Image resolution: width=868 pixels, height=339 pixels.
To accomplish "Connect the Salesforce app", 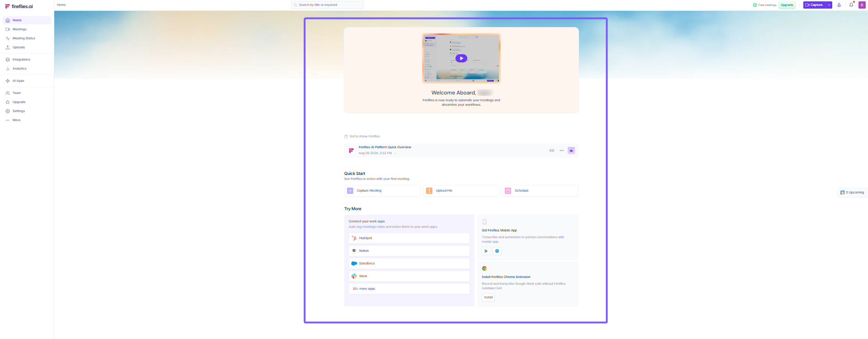I will click(x=409, y=264).
